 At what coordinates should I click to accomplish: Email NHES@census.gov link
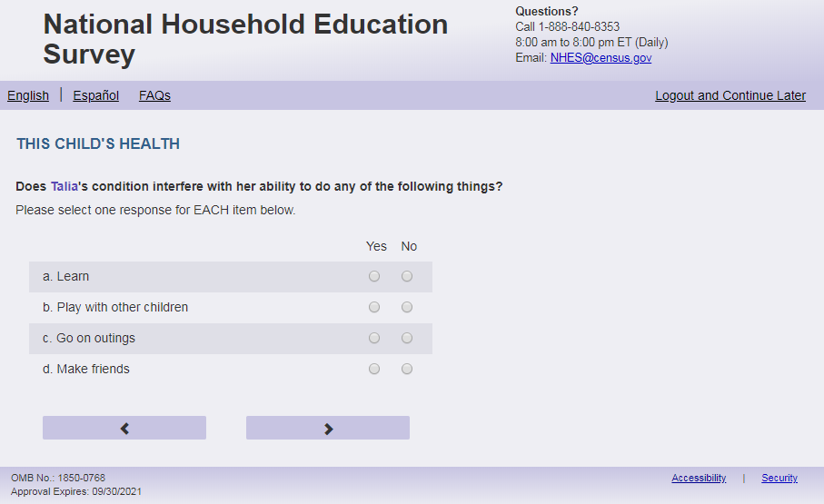601,58
